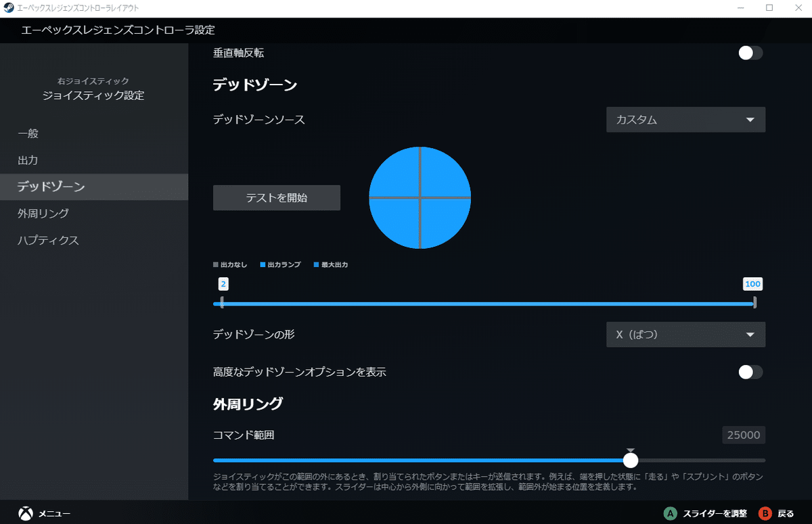812x524 pixels.
Task: Toggle the 垂直軸反転 switch
Action: click(750, 53)
